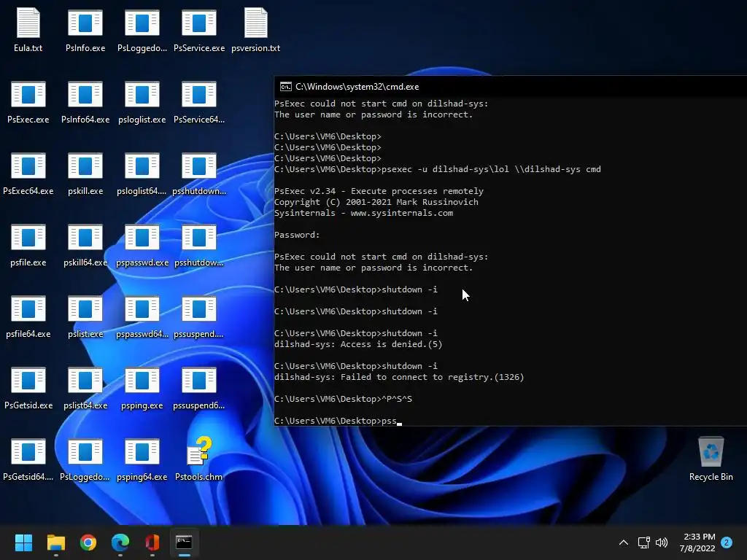The height and width of the screenshot is (560, 747).
Task: Click the 'Password:' line in cmd
Action: 297,235
